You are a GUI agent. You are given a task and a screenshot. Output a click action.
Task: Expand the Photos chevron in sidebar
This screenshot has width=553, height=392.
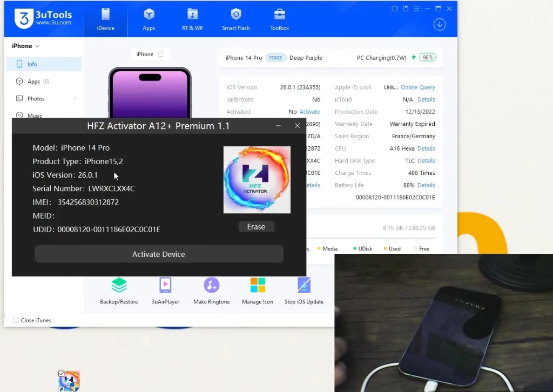point(75,98)
